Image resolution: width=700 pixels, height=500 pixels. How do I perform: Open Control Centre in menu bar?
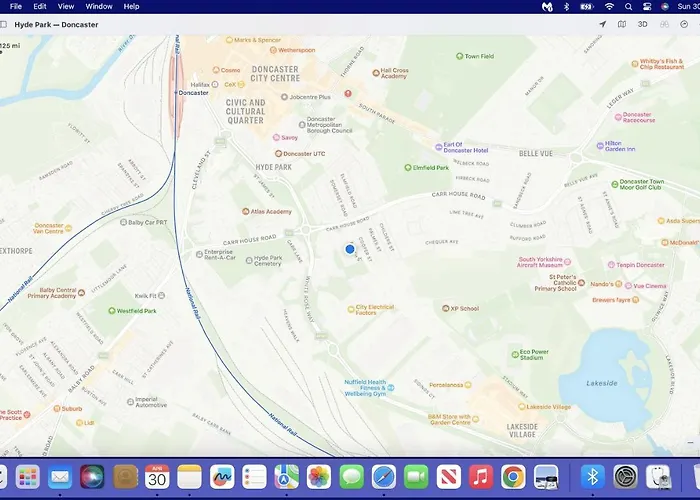click(x=647, y=6)
